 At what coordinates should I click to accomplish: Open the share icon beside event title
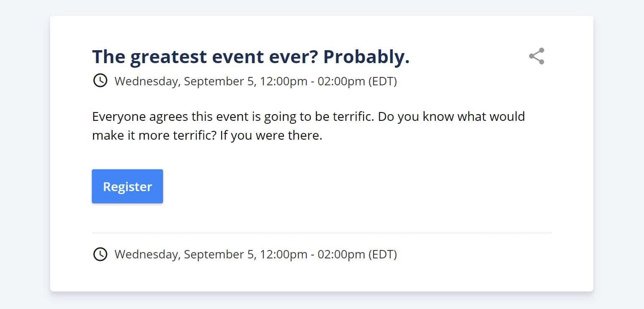[x=537, y=56]
